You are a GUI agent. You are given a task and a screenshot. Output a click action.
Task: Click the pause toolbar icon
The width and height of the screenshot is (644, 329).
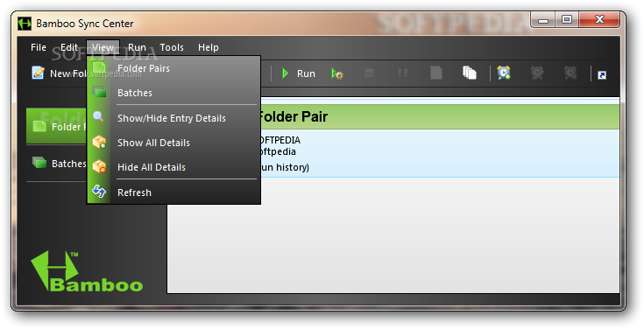[x=403, y=73]
